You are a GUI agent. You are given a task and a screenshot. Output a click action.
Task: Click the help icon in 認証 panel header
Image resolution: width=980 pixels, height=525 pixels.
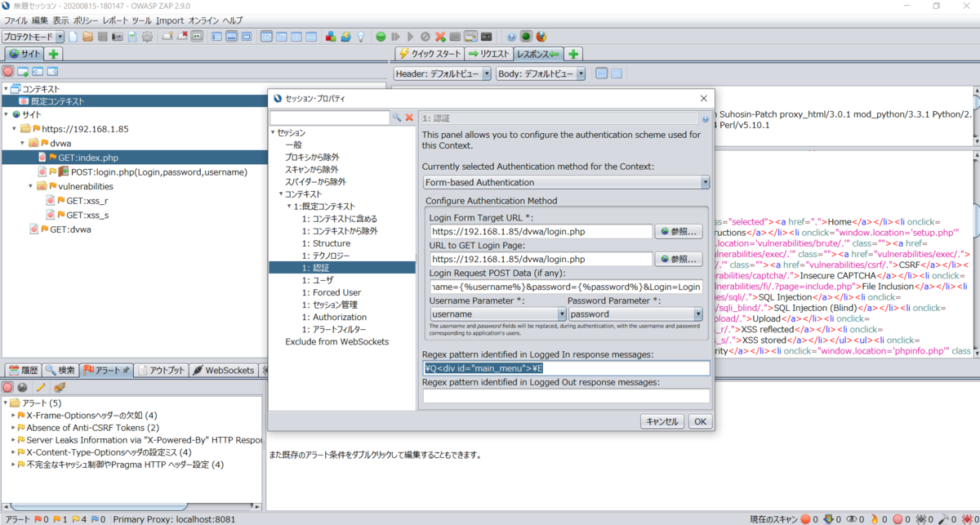[705, 118]
